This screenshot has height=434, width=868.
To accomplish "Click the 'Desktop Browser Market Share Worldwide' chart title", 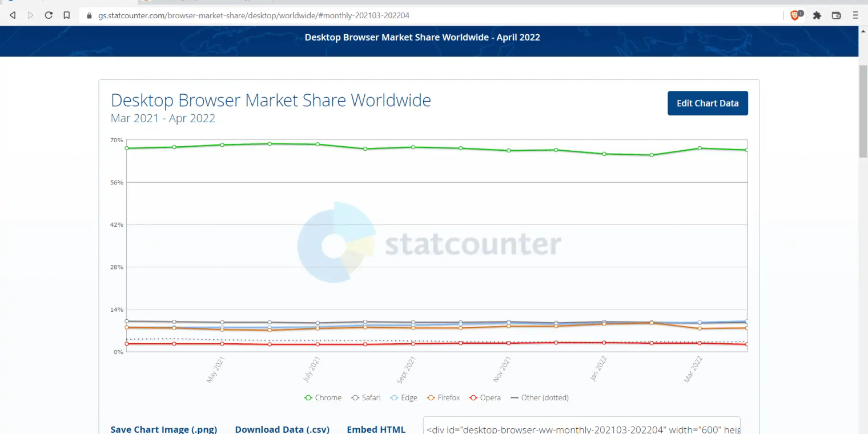I will [x=271, y=101].
